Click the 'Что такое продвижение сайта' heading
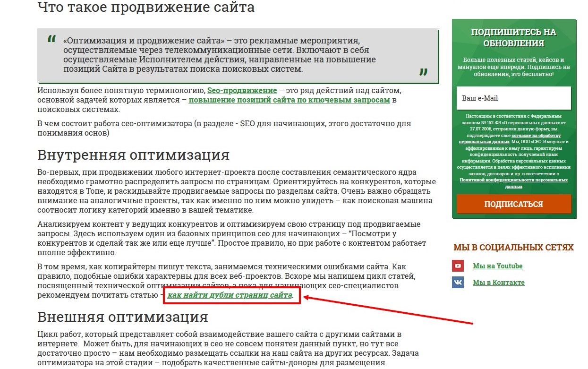Viewport: 588px width, 369px height. tap(145, 8)
